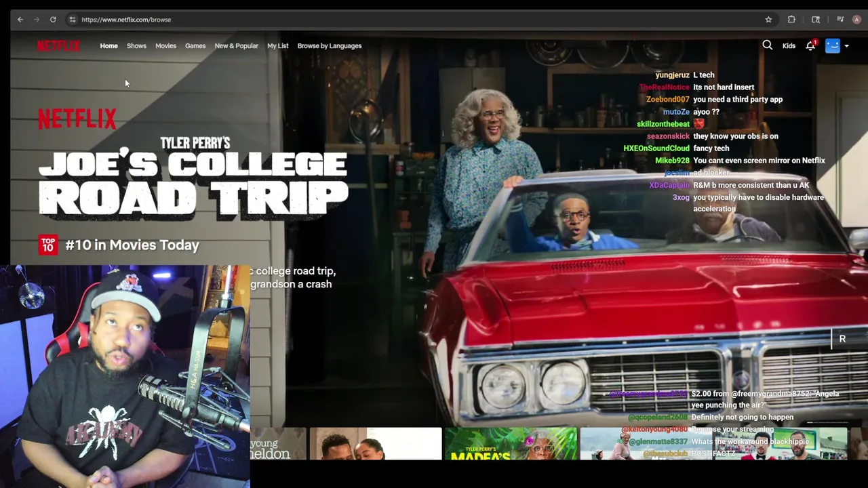Click chat username 3xog
Viewport: 868px width, 488px height.
(681, 197)
